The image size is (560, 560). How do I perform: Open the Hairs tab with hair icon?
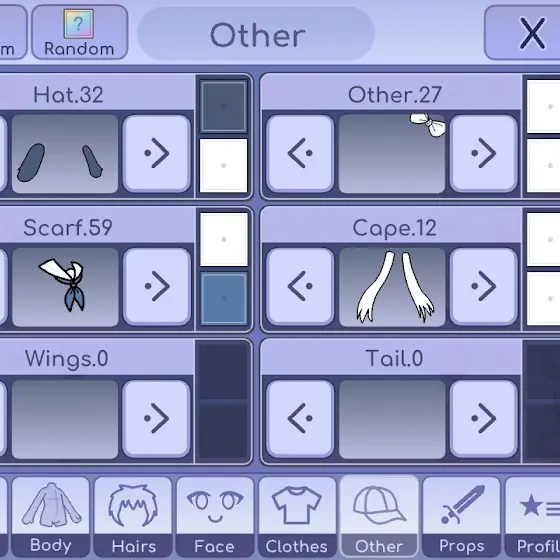[x=133, y=517]
